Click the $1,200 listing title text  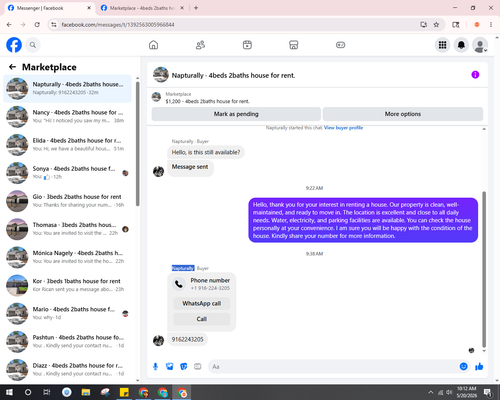point(207,101)
